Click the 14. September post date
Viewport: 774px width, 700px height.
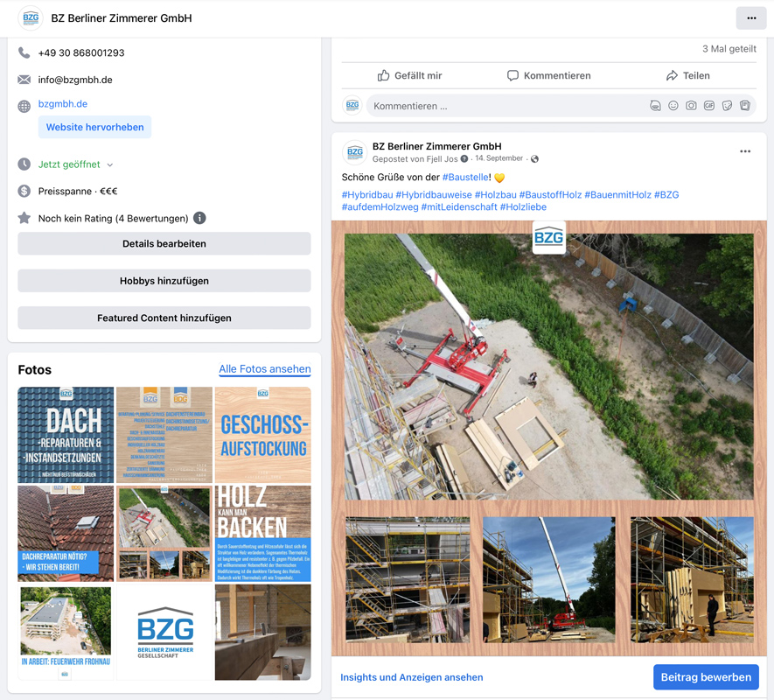point(499,158)
